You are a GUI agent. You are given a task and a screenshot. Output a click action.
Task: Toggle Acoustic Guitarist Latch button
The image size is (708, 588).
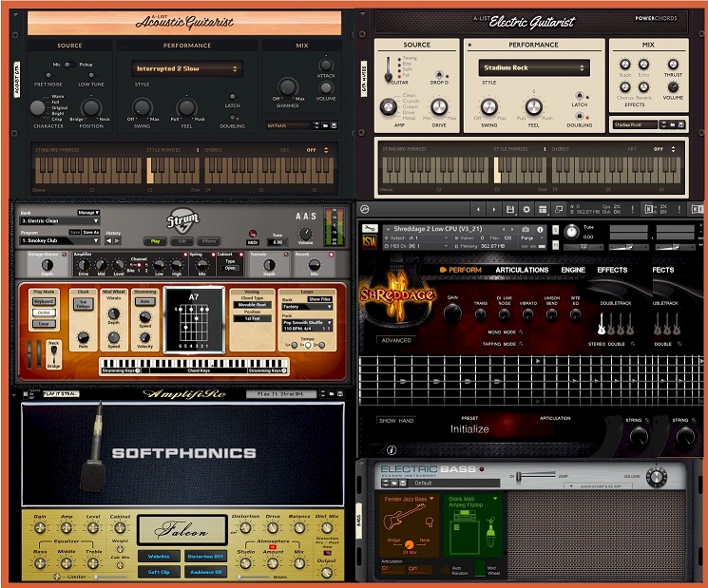click(x=232, y=97)
